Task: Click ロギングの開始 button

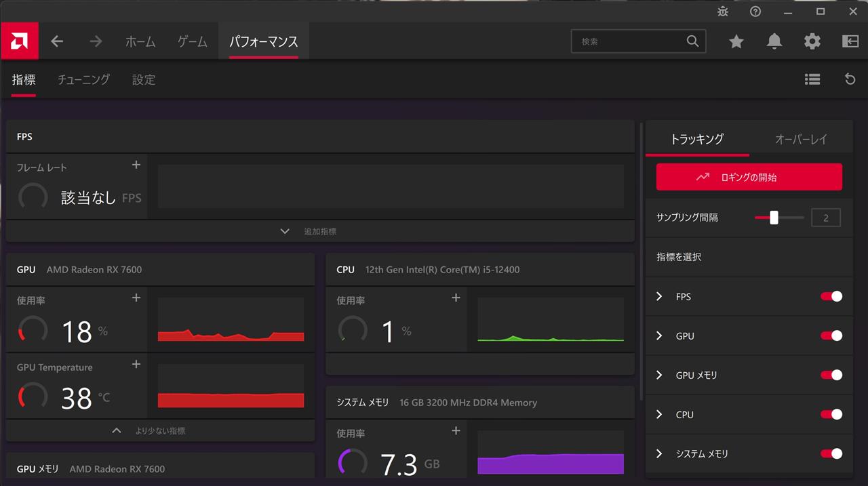Action: pos(749,177)
